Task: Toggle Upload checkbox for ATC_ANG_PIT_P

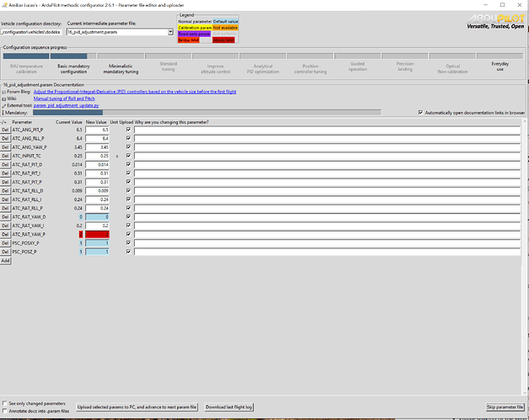Action: (x=128, y=130)
